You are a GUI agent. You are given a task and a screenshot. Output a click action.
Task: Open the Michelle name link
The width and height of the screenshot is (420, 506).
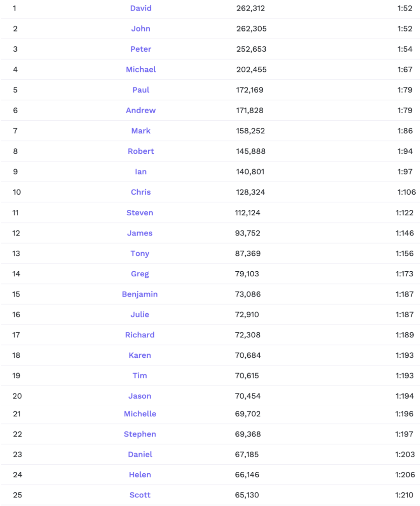140,414
